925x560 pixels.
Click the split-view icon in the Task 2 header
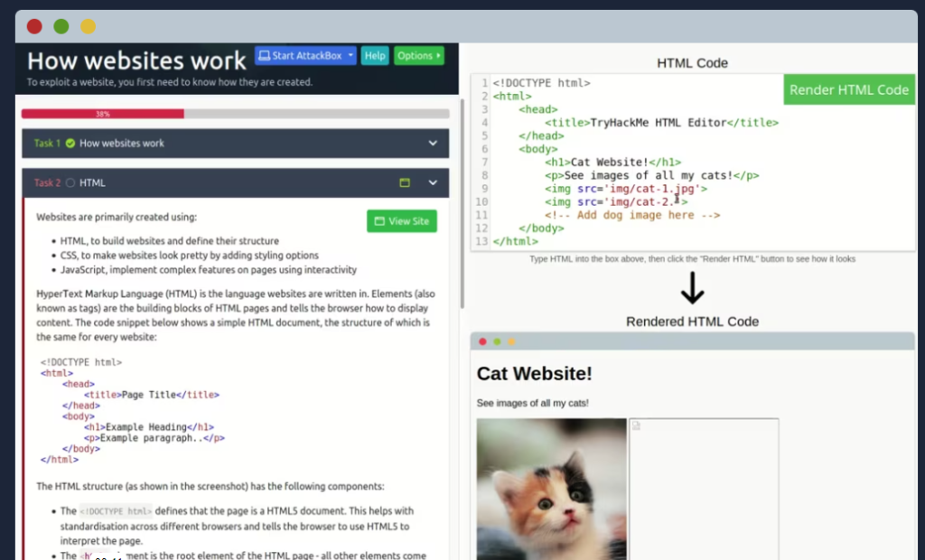coord(405,183)
